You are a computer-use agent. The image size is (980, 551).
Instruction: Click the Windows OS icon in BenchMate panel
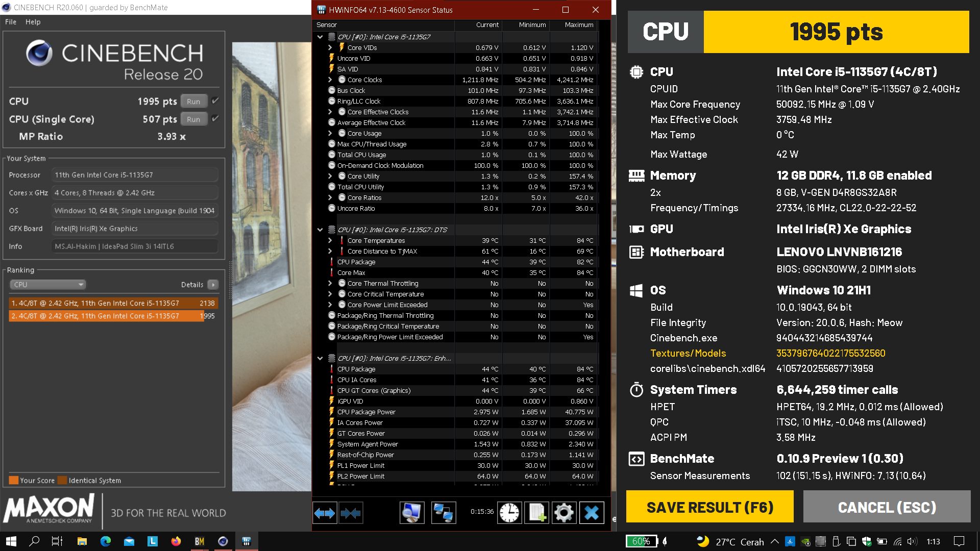coord(636,291)
